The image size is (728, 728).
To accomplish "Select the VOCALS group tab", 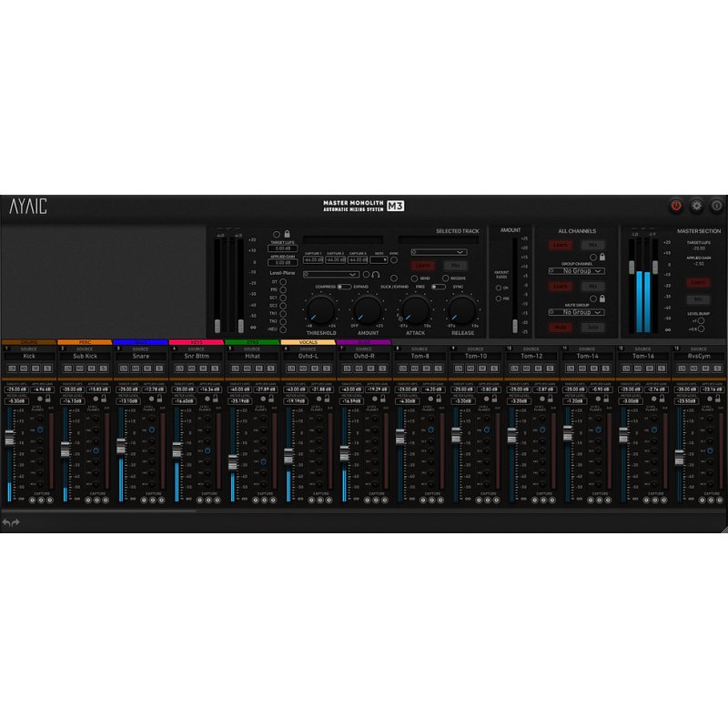I will (x=308, y=342).
